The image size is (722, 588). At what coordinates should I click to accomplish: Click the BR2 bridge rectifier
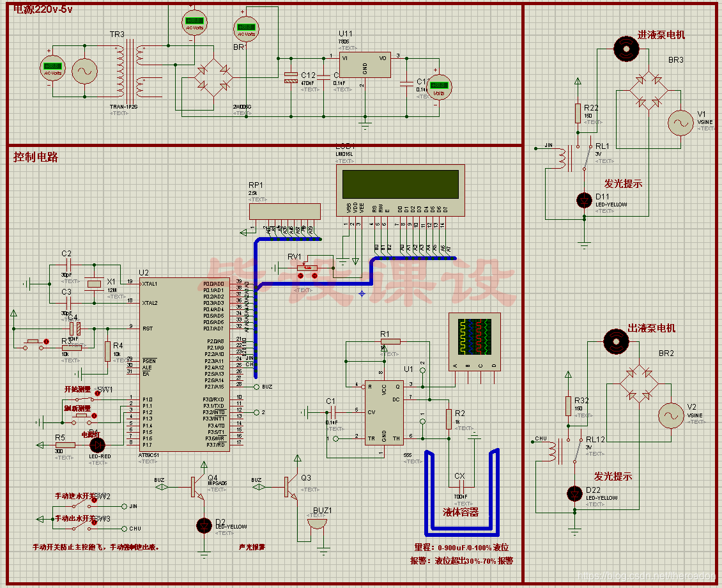point(639,383)
